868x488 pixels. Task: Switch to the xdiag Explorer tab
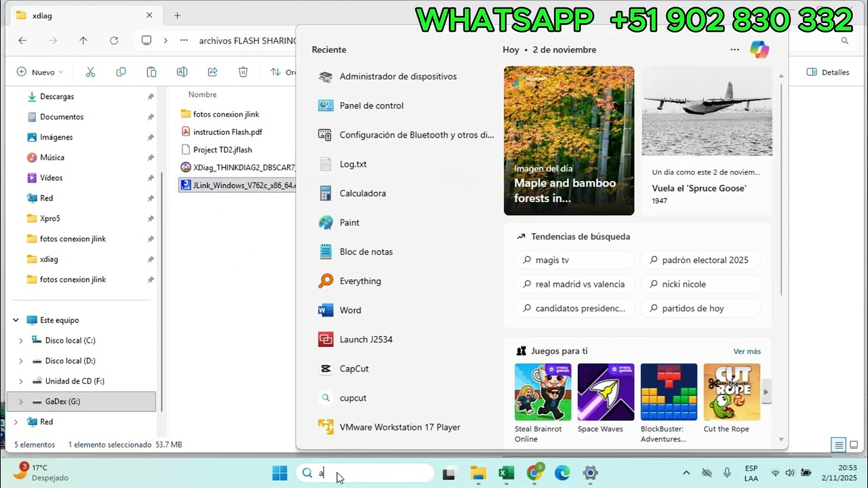click(84, 15)
